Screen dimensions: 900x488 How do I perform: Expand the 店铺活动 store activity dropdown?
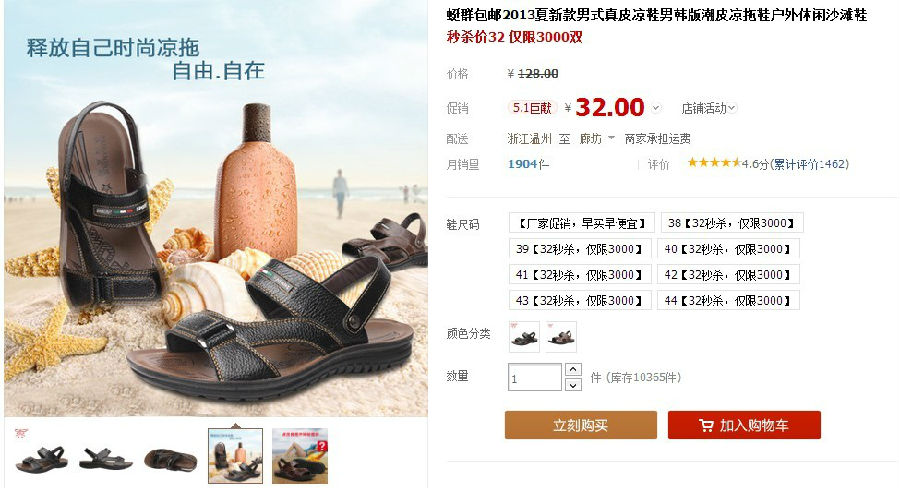[708, 108]
